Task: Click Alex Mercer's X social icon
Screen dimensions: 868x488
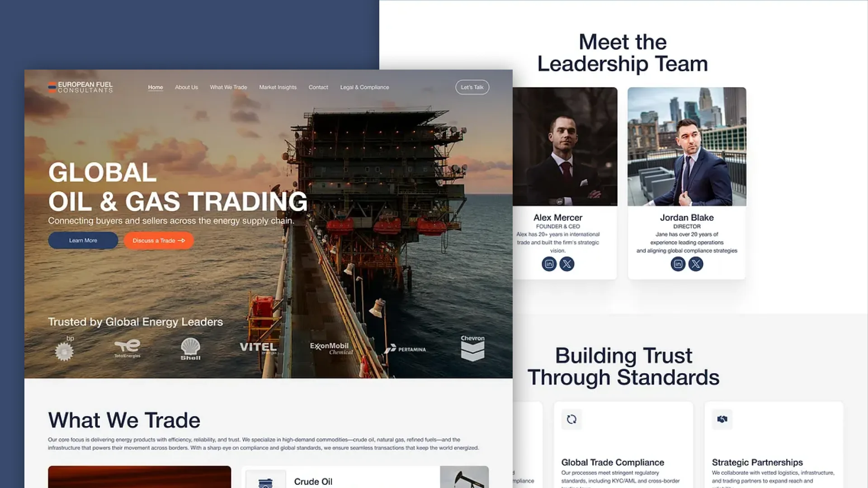Action: pos(566,264)
